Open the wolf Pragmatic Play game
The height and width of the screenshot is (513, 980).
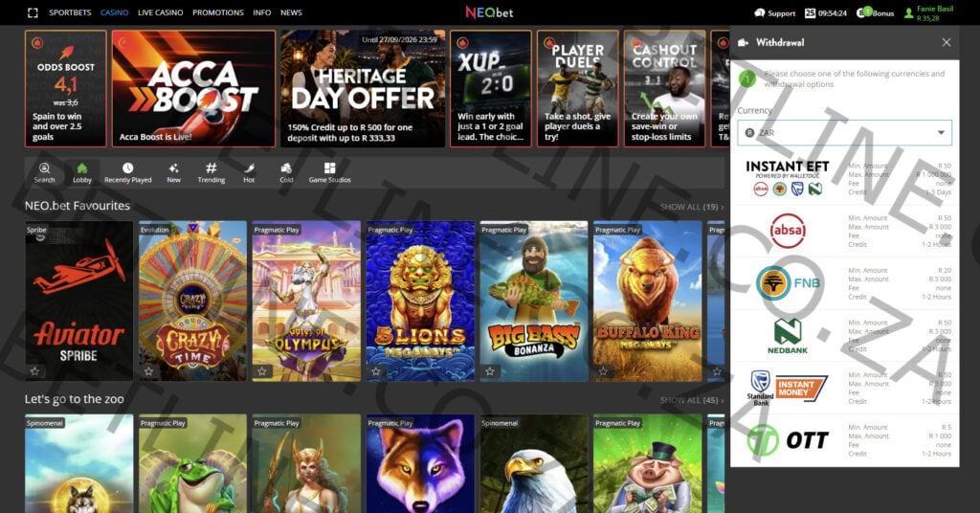click(x=420, y=463)
